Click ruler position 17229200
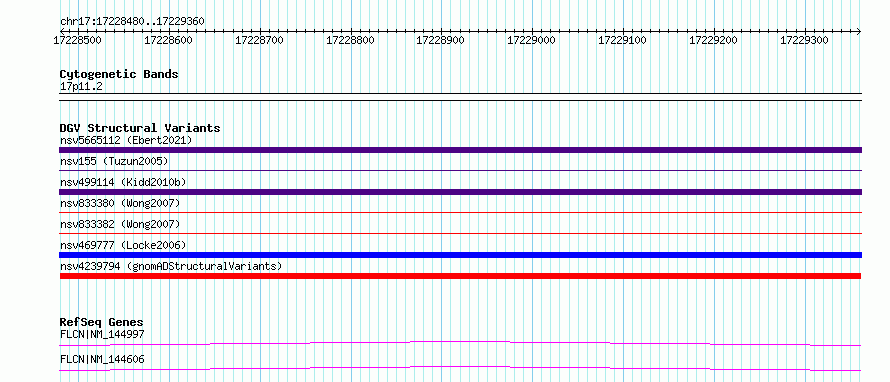The image size is (890, 382). (x=713, y=40)
